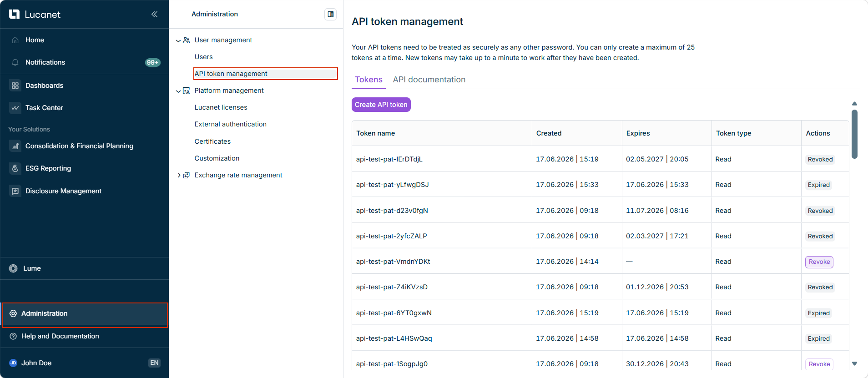Click token name api-test-pat-2yfcZALP

point(392,236)
